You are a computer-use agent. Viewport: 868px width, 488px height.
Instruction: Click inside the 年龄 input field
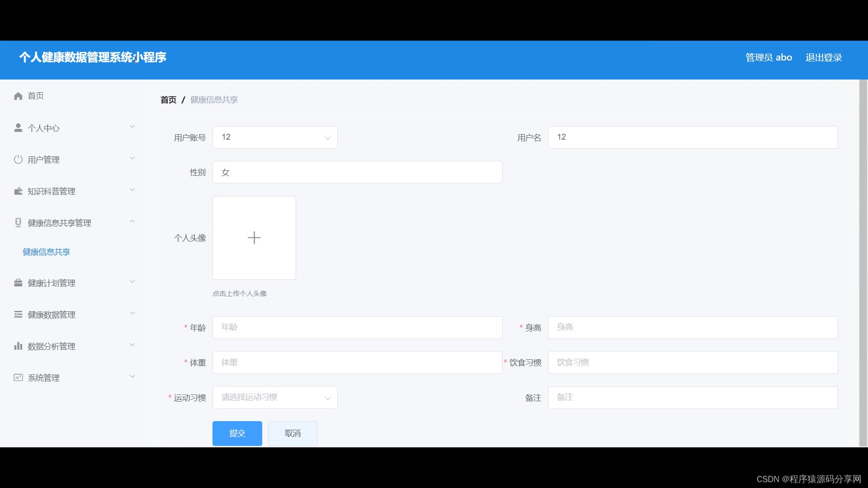357,327
